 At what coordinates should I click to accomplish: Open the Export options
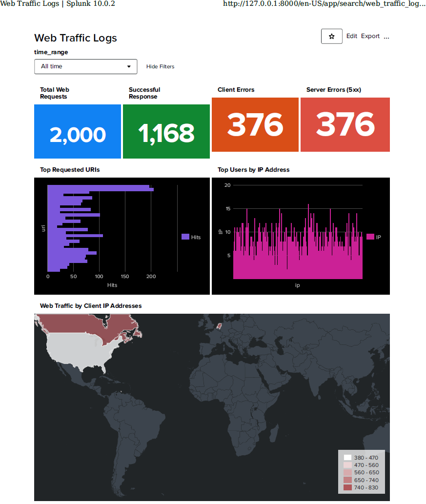369,36
